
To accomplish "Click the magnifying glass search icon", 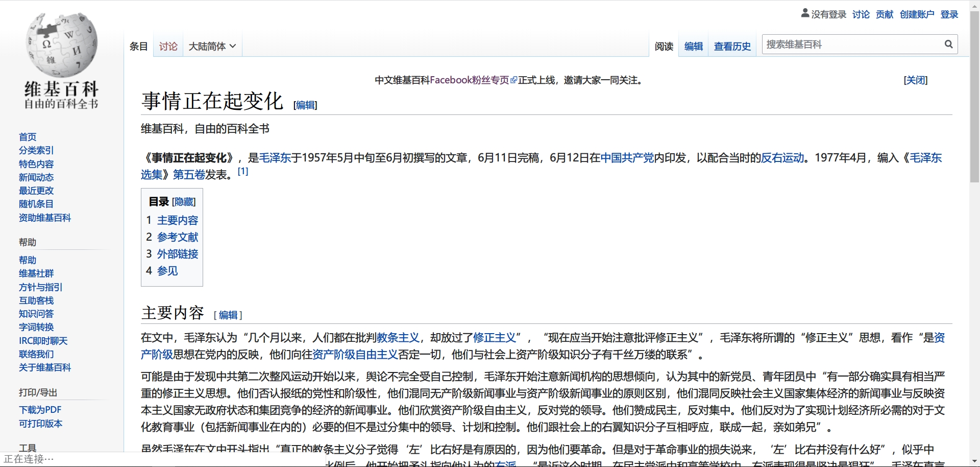I will (948, 44).
